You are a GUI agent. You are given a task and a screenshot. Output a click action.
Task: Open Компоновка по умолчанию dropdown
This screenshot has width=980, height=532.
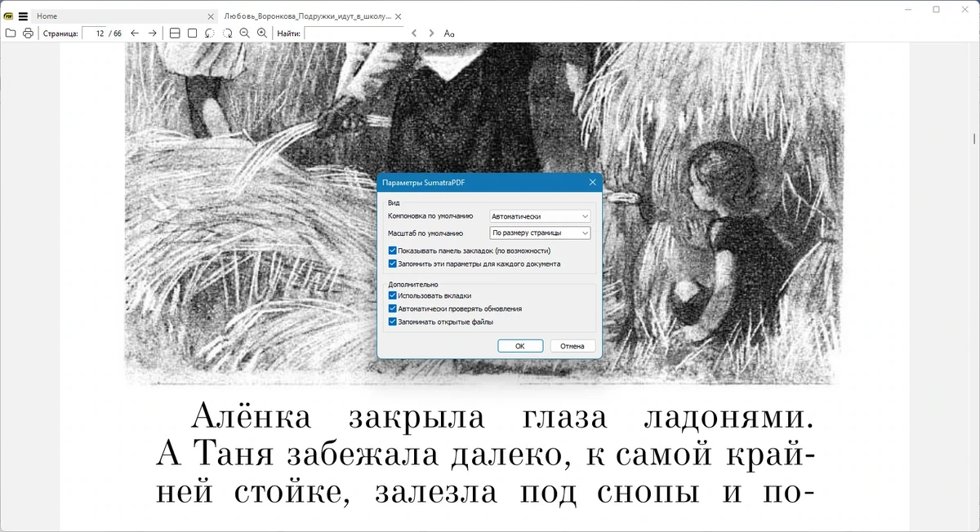point(539,216)
